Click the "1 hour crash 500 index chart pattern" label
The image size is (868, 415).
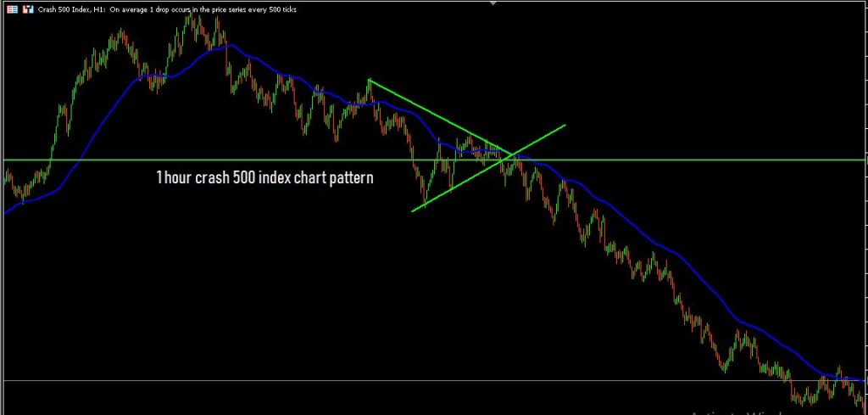click(x=264, y=179)
